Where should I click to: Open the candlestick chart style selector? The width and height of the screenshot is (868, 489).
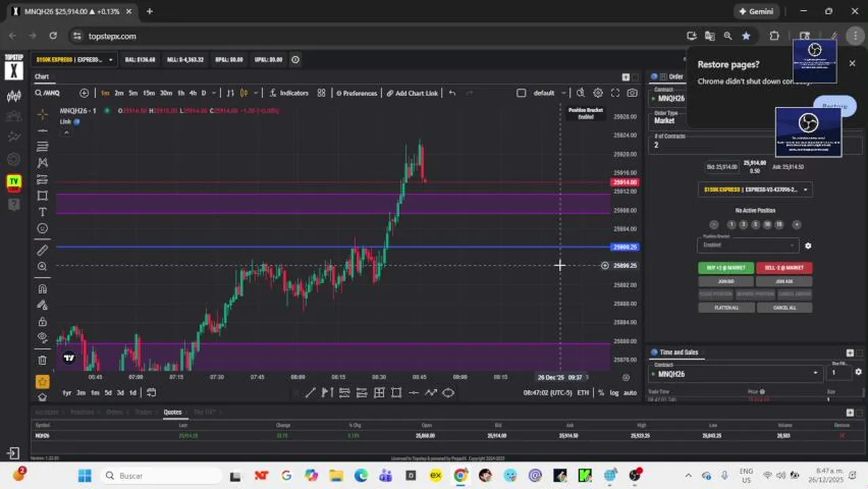tap(244, 93)
